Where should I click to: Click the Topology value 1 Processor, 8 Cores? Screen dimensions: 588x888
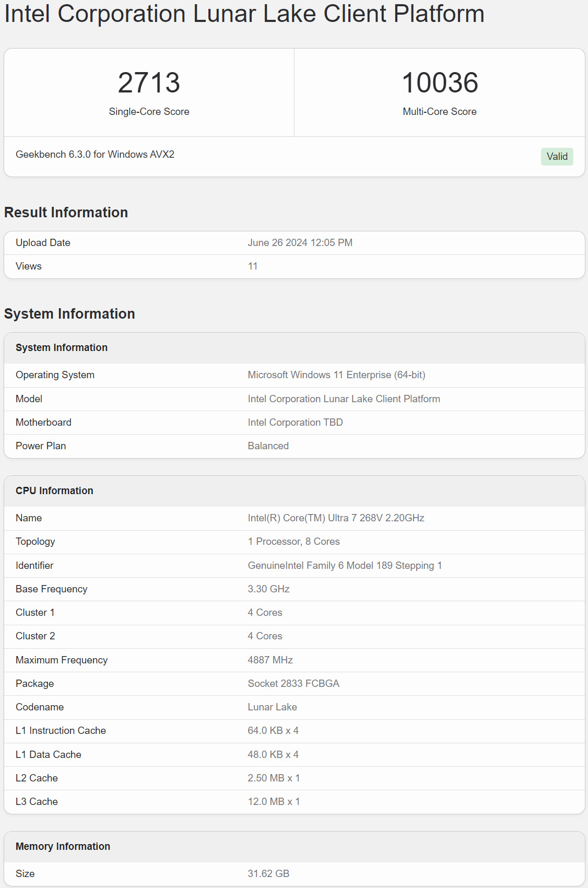(293, 541)
